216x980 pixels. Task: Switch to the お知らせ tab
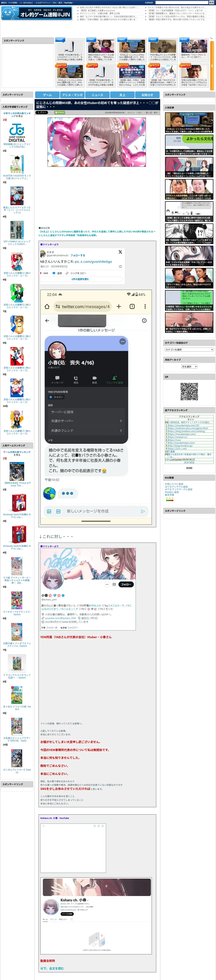pyautogui.click(x=147, y=95)
